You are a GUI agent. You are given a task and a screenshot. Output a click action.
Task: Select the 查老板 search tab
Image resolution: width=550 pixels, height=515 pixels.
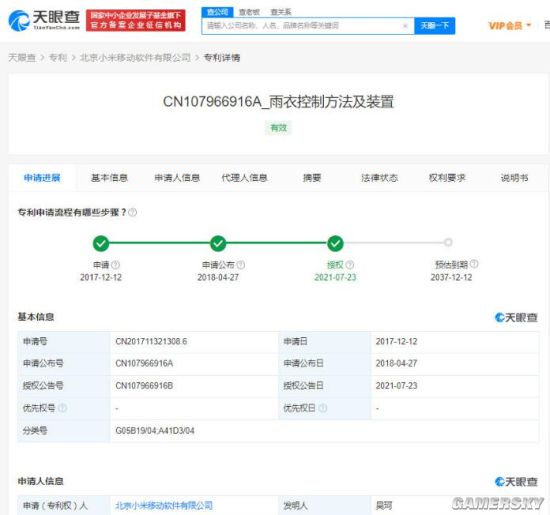coord(249,12)
